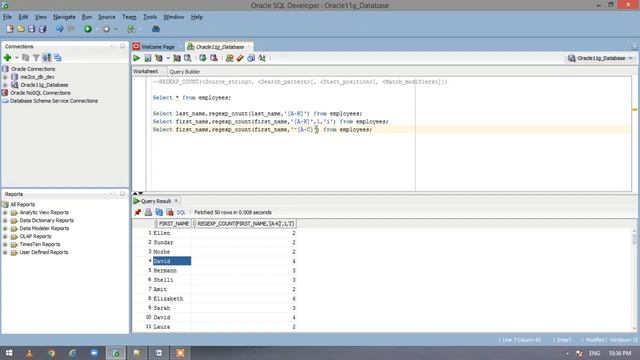Click the Print icon in Query Result toolbar

coord(148,212)
